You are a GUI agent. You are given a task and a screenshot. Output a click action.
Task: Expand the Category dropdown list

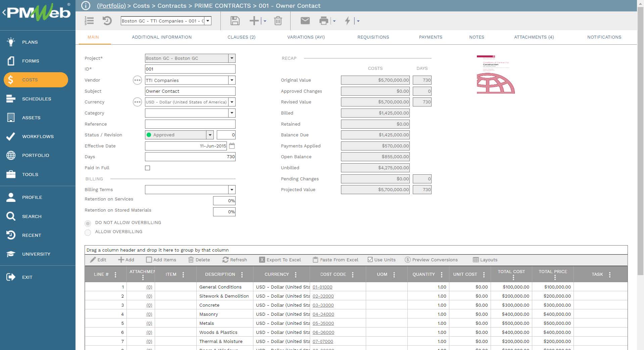tap(232, 113)
